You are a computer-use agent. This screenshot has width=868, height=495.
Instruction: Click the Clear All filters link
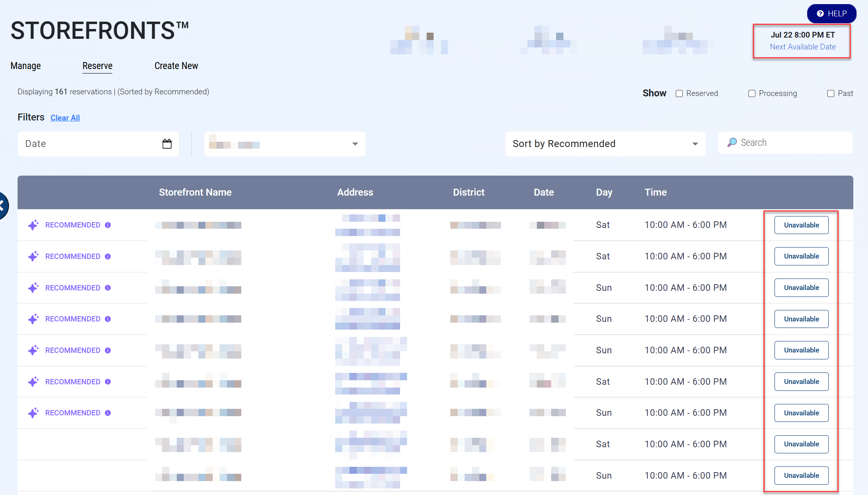pyautogui.click(x=65, y=118)
